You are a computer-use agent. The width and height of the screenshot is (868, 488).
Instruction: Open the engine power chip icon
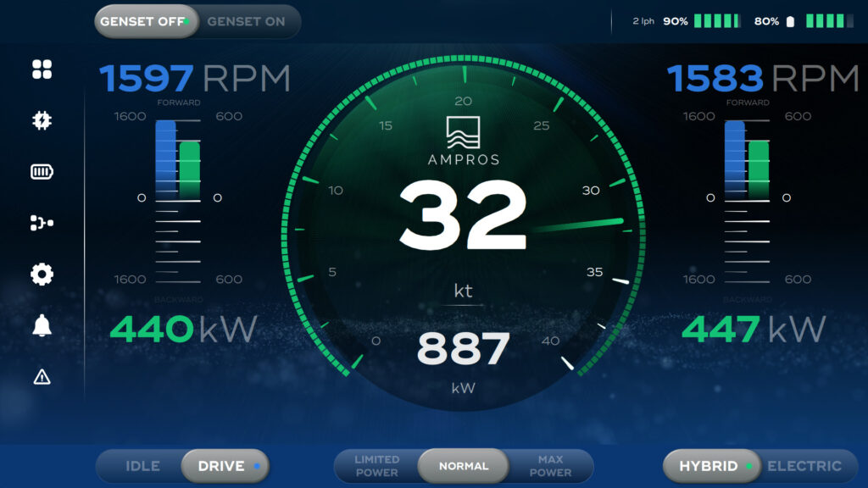[x=42, y=120]
